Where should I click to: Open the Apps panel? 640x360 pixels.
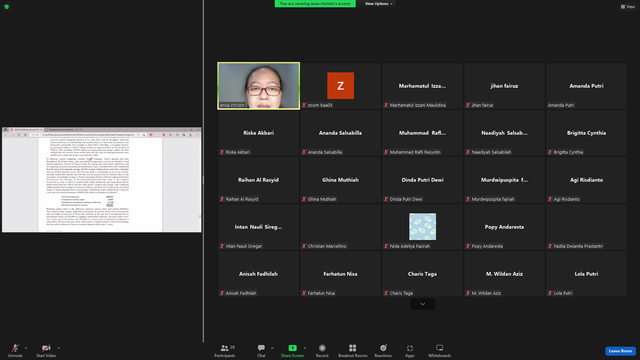click(x=410, y=350)
